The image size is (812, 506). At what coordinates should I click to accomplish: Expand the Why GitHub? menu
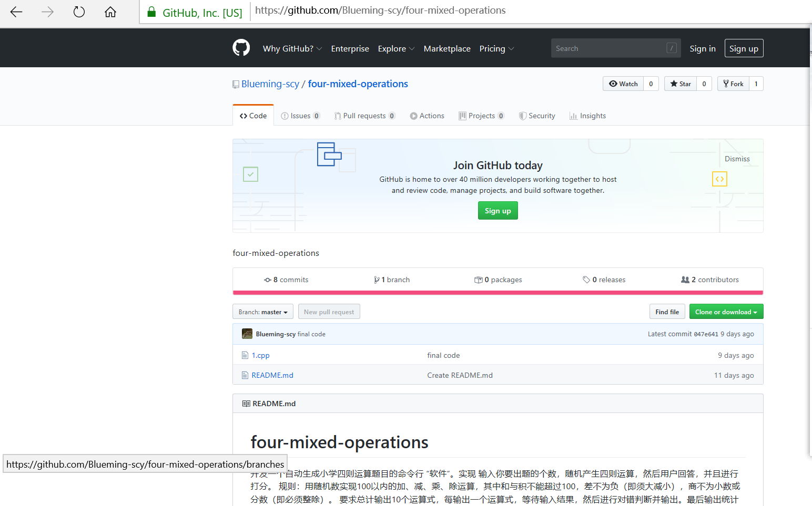[292, 48]
